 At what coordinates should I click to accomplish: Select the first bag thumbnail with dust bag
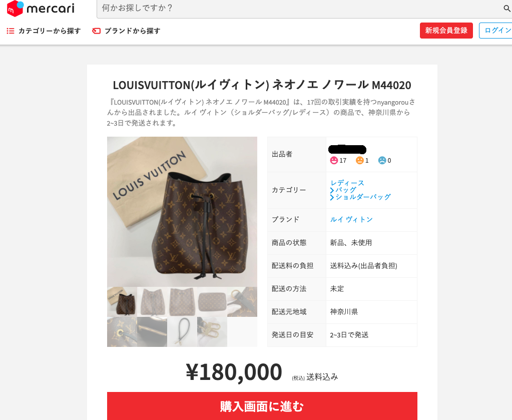point(122,302)
